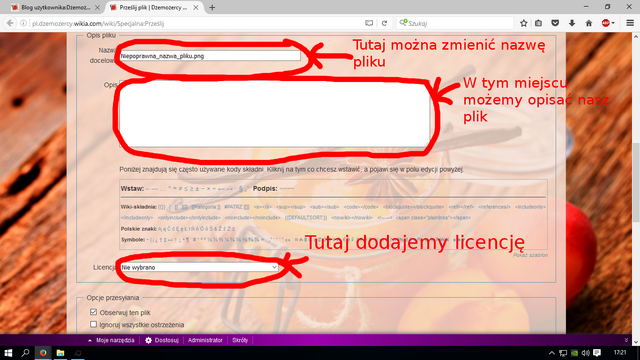Viewport: 640px width, 360px height.
Task: Insert the <nowiki></nowiki> tag
Action: coord(352,218)
